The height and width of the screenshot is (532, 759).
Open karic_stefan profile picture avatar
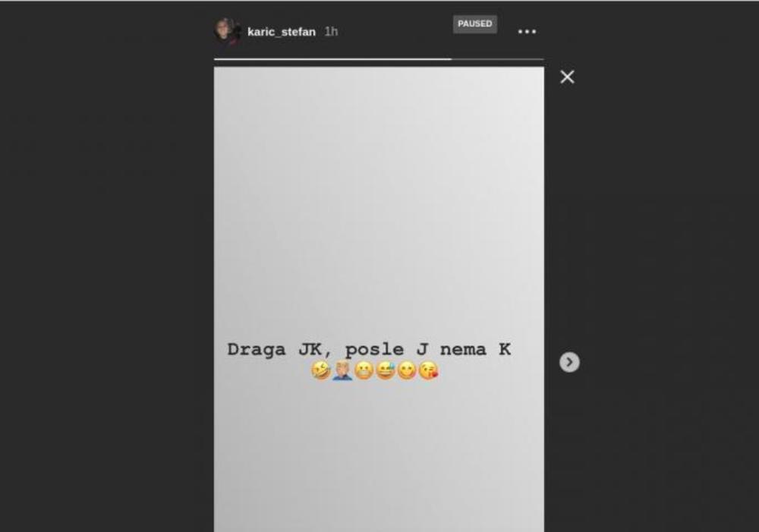click(x=228, y=31)
